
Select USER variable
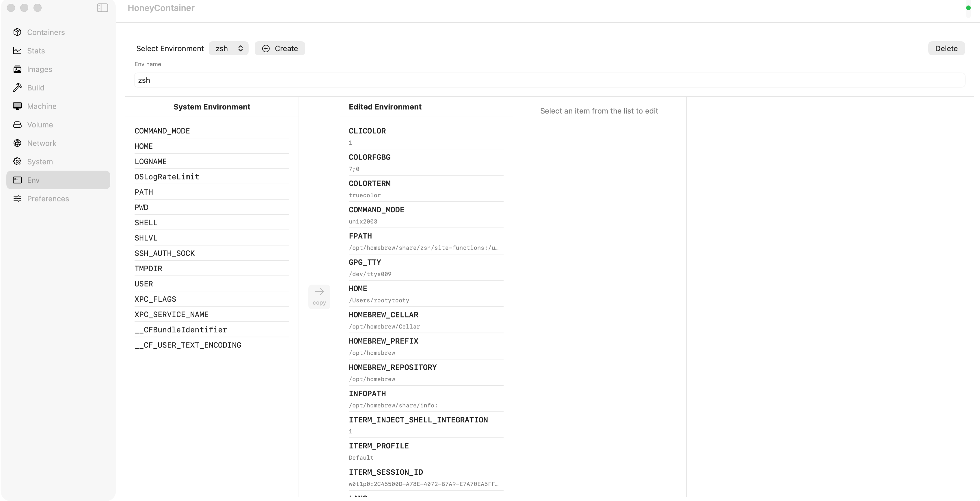(212, 284)
